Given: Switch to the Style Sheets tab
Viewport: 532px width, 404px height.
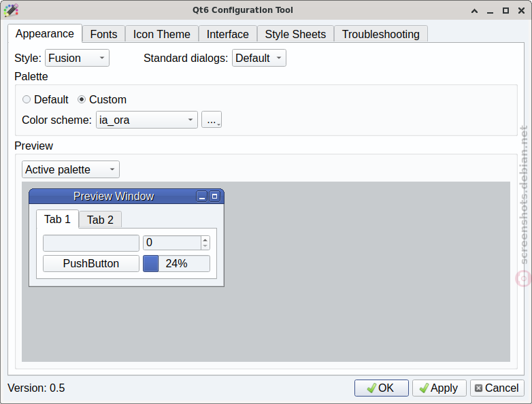Looking at the screenshot, I should [x=295, y=34].
